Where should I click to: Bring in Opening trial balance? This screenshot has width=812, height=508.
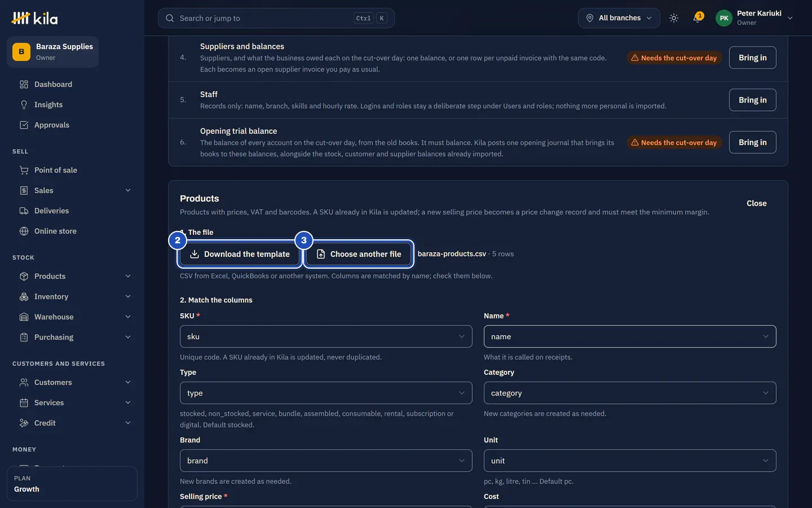[x=752, y=142]
